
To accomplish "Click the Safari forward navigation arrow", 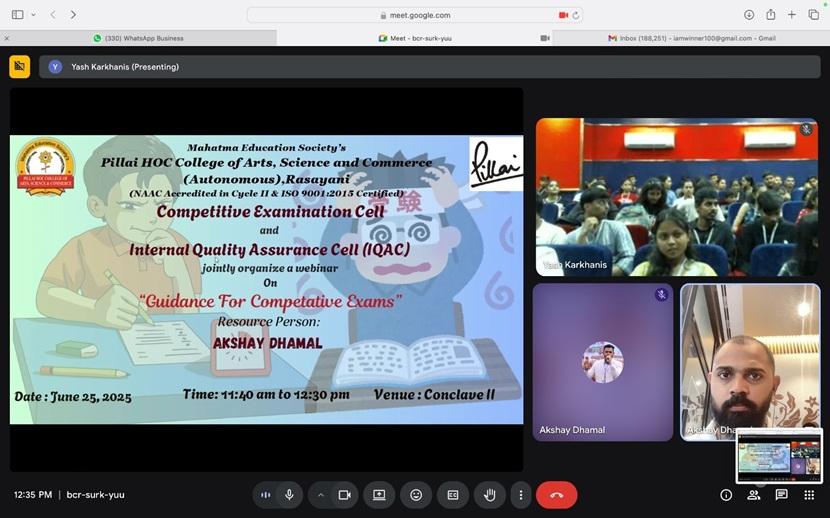I will 73,15.
